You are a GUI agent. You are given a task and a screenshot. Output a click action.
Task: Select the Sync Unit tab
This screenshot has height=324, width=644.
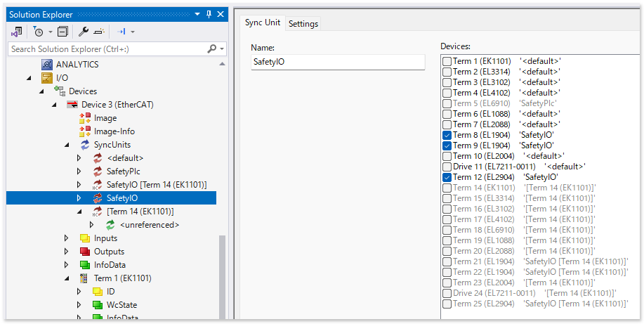[x=262, y=22]
